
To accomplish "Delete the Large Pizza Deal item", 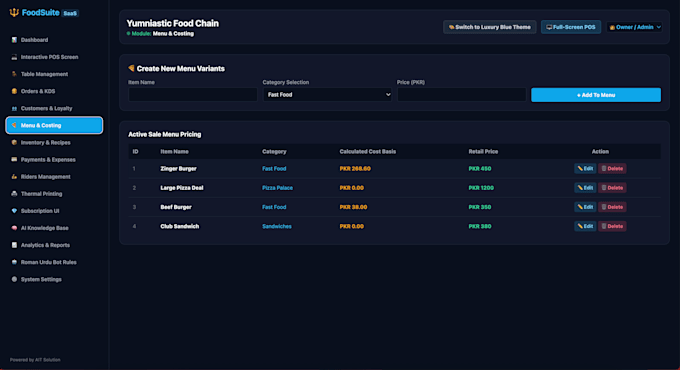I will 612,188.
